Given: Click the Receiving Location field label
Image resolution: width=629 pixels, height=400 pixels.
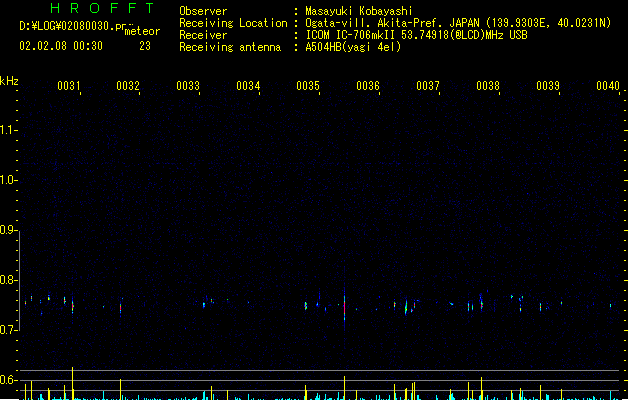Looking at the screenshot, I should [233, 23].
